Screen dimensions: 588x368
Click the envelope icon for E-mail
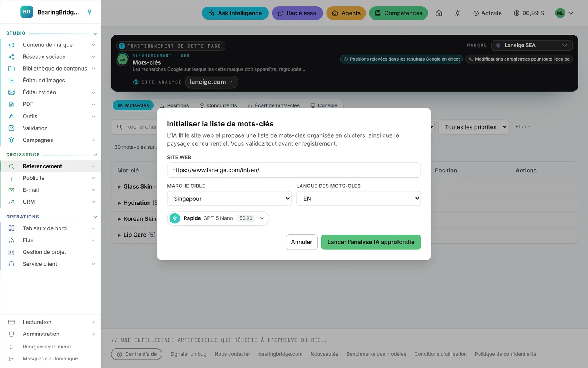11,190
